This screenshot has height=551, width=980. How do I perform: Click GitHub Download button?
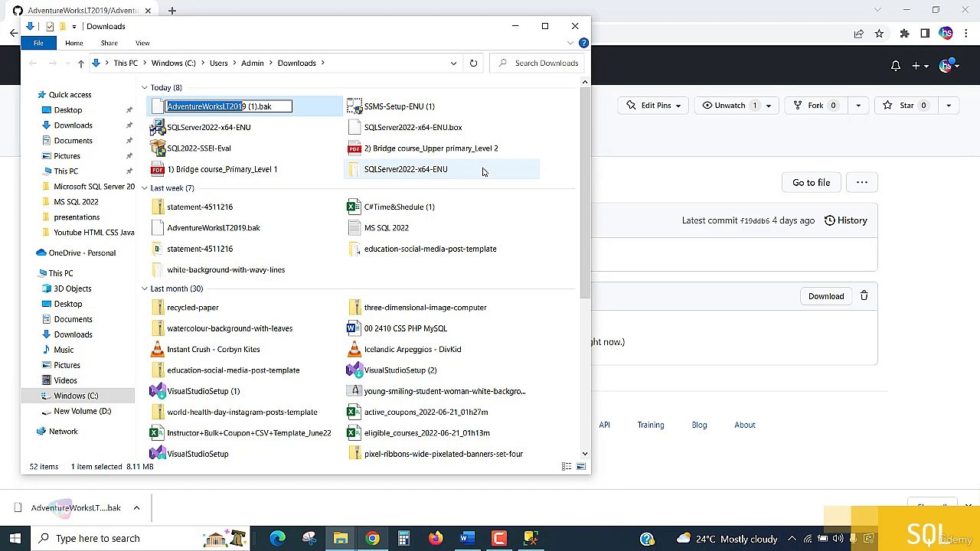[826, 296]
